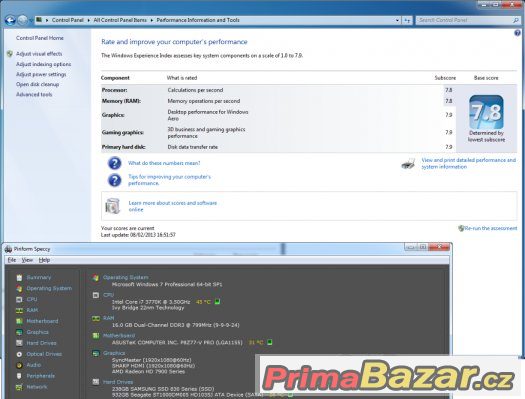Select Network in Speccy sidebar
The width and height of the screenshot is (525, 399).
37,387
